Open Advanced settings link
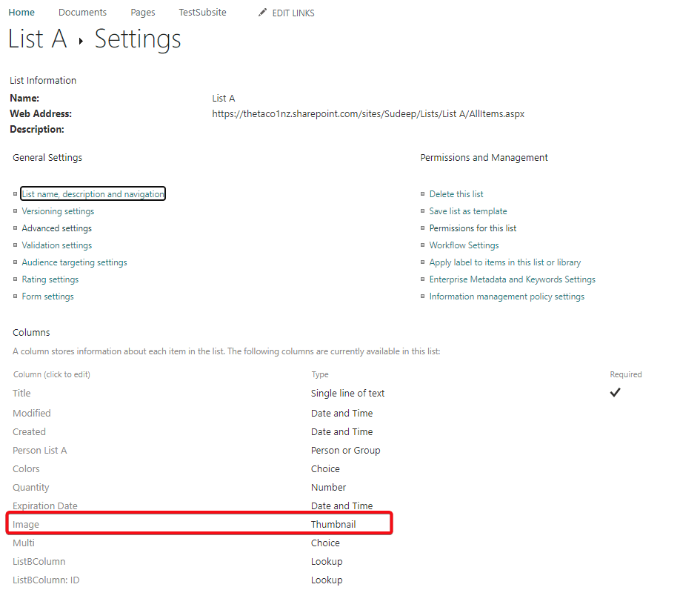 [x=57, y=228]
